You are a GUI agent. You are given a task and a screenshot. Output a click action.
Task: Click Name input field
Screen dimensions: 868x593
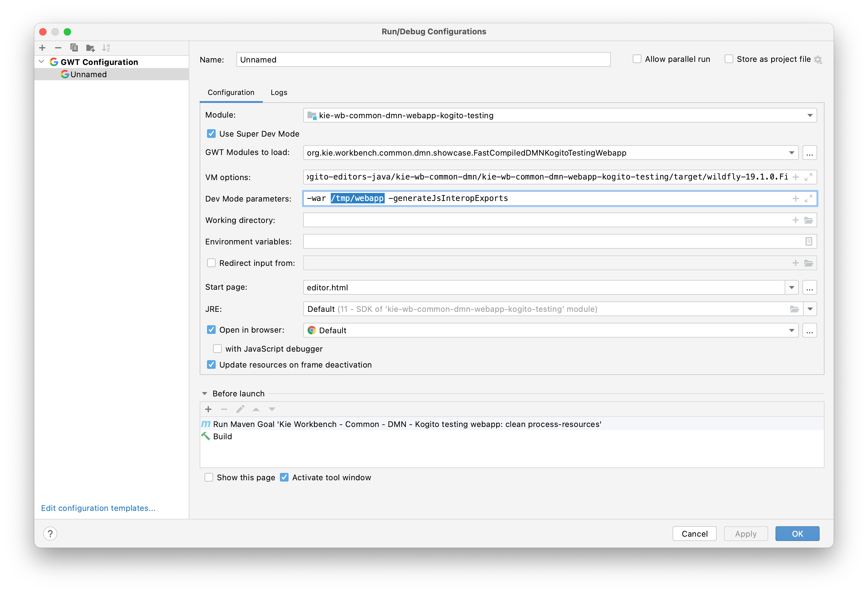(x=423, y=59)
